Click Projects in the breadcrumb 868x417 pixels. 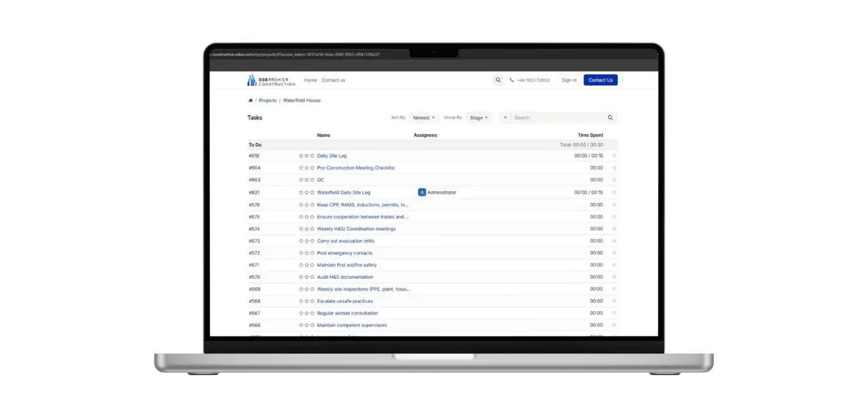tap(268, 101)
